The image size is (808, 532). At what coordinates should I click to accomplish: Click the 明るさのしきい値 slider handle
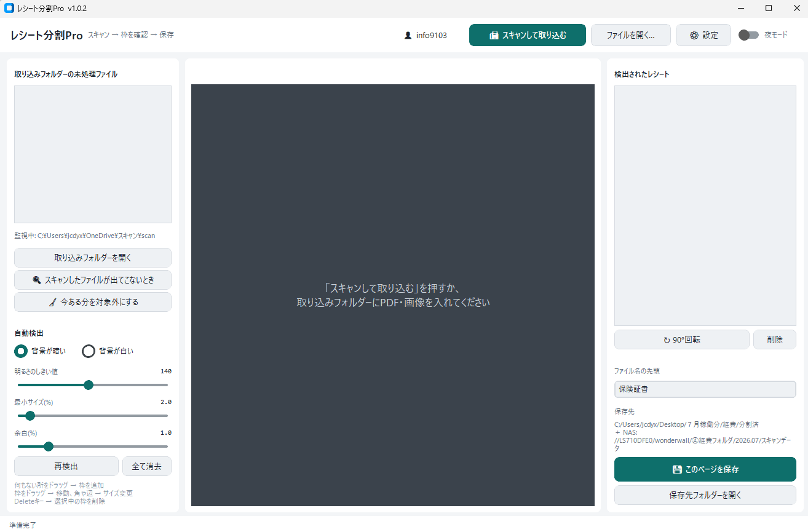(x=89, y=385)
